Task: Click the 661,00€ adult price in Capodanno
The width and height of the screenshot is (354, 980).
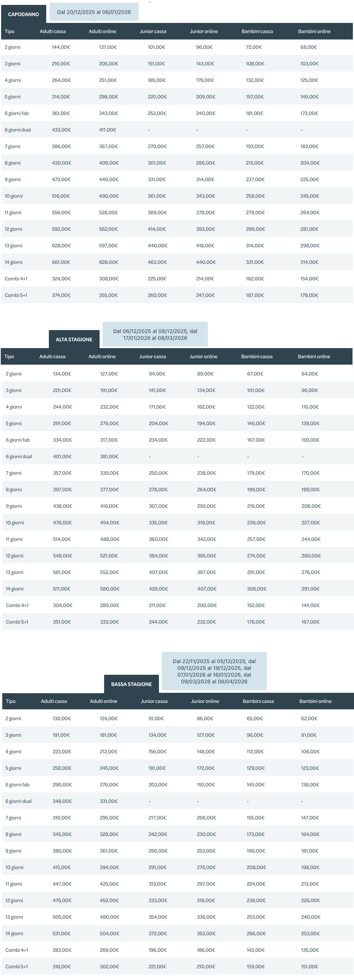Action: [61, 262]
